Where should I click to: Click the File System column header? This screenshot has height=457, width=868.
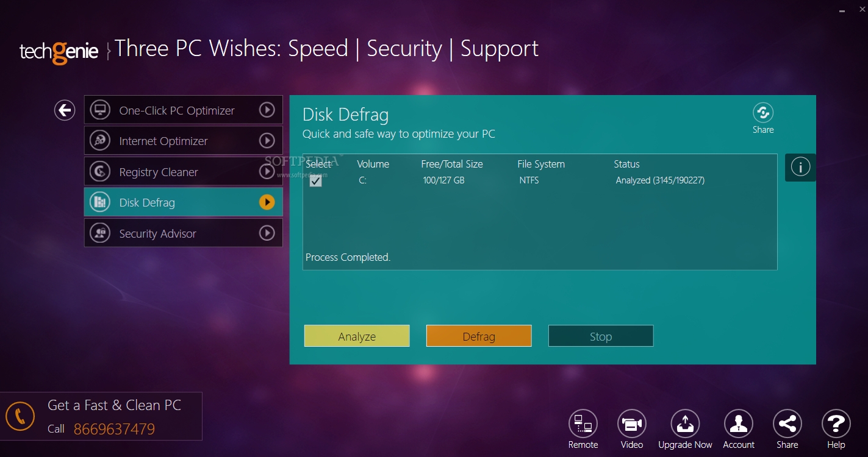coord(541,164)
